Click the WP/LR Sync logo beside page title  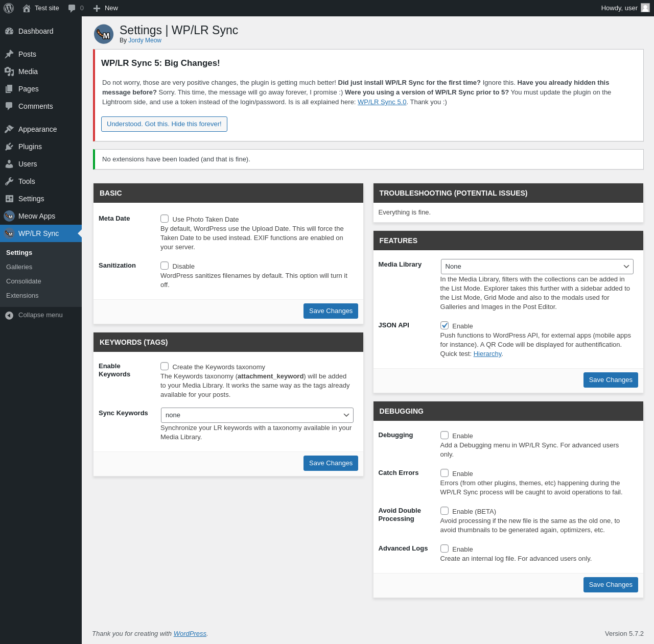104,34
